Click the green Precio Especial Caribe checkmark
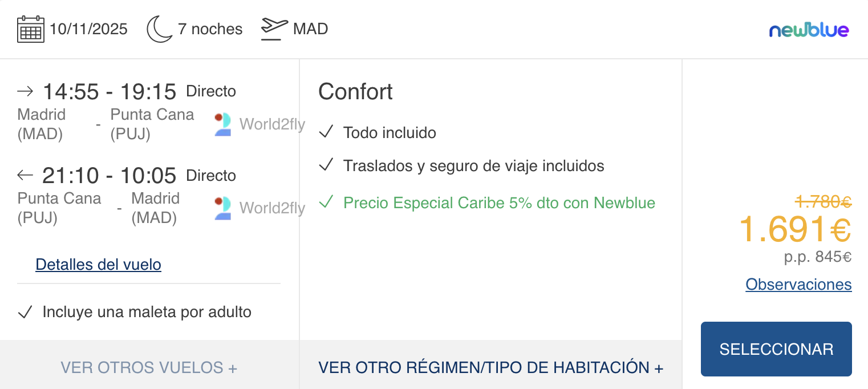The width and height of the screenshot is (868, 389). click(326, 202)
